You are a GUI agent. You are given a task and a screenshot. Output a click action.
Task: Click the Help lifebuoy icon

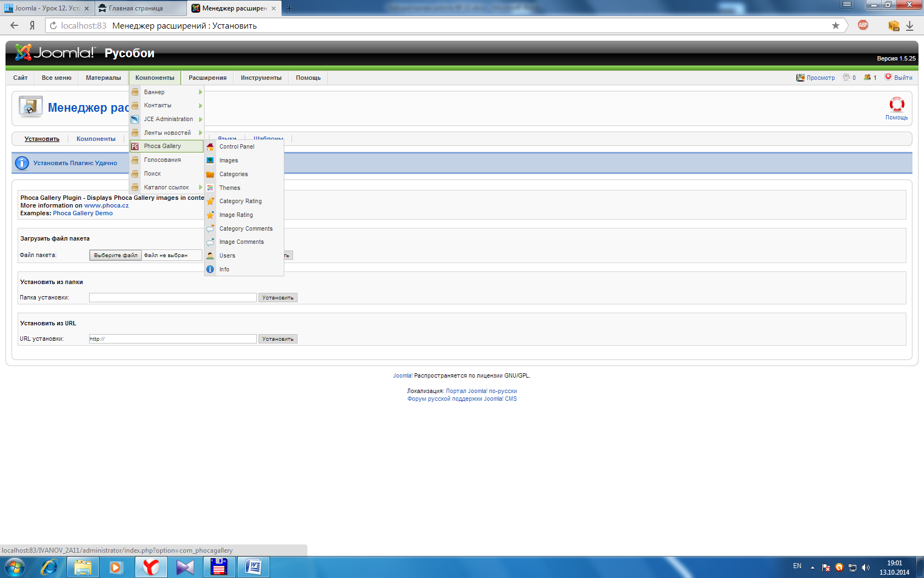[897, 105]
